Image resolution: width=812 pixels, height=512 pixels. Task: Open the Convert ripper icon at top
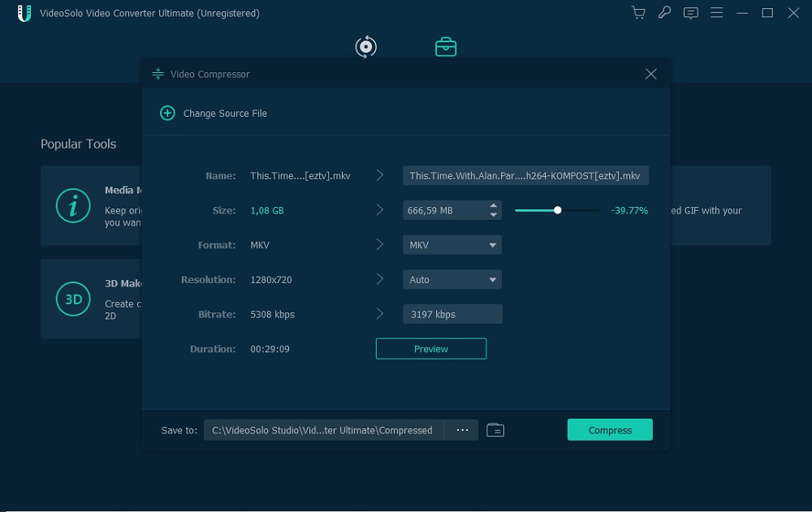365,46
